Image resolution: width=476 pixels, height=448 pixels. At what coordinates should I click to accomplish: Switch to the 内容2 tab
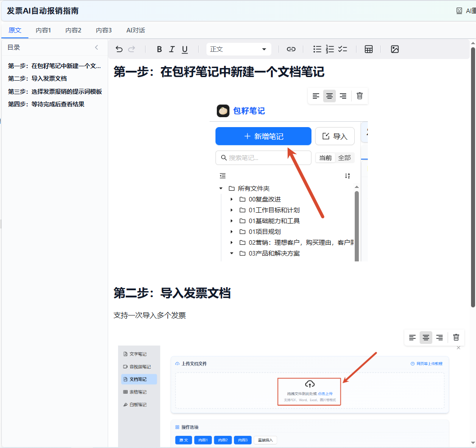(x=73, y=30)
